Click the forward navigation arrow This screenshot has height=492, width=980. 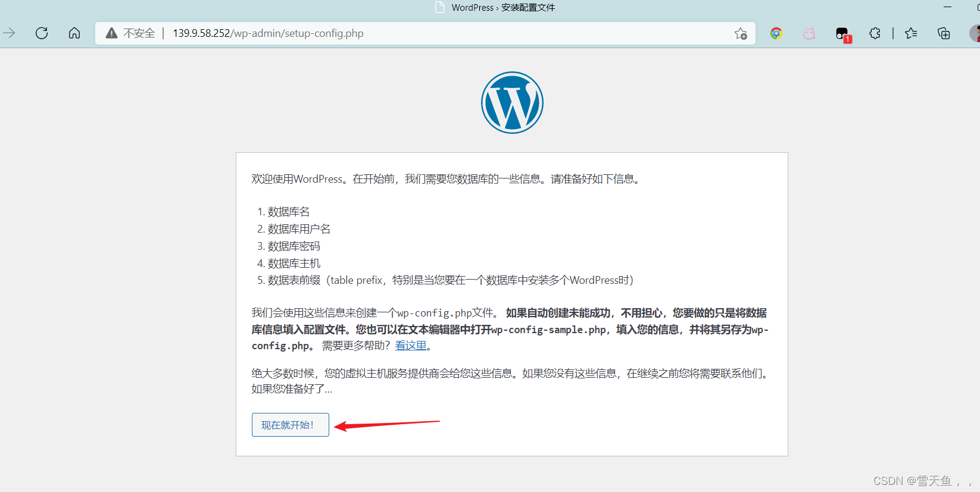coord(9,33)
